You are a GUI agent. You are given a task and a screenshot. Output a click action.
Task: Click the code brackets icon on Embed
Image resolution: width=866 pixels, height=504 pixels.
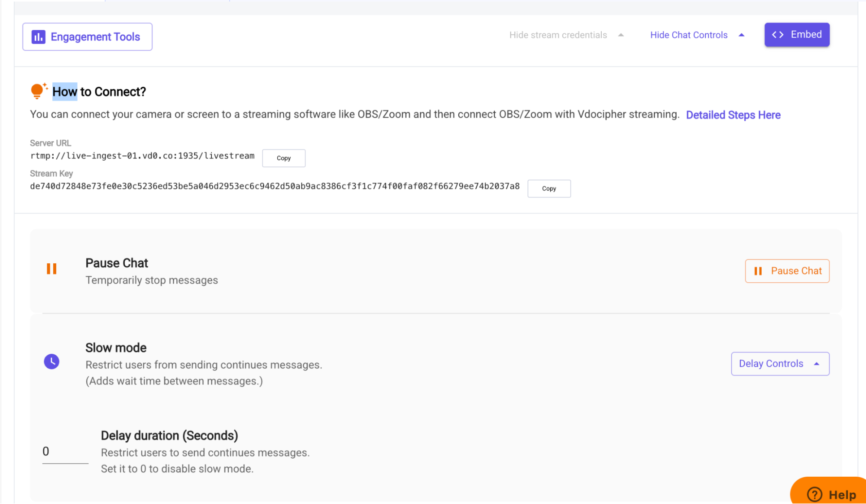point(778,35)
